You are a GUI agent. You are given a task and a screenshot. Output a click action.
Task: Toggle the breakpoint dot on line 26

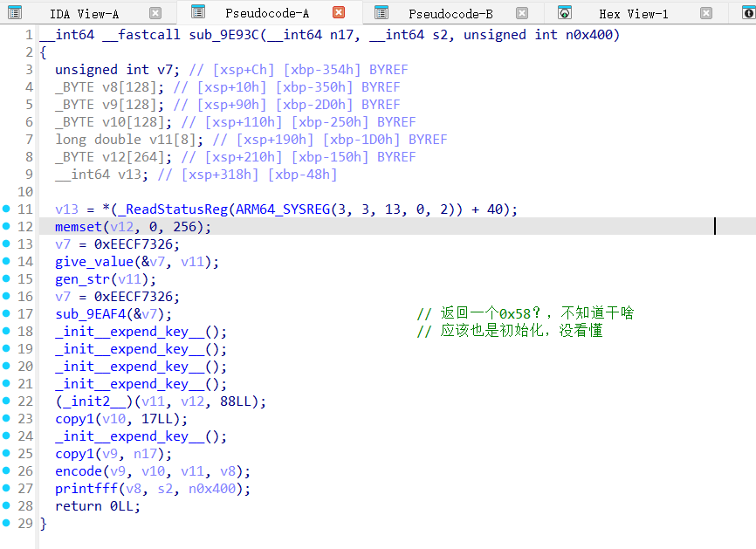pos(6,470)
